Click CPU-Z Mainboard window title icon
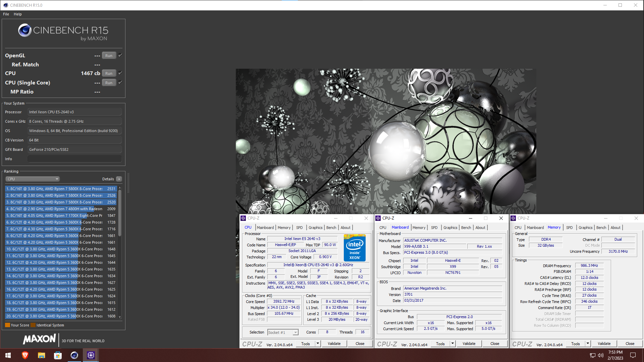This screenshot has width=644, height=362. (378, 218)
